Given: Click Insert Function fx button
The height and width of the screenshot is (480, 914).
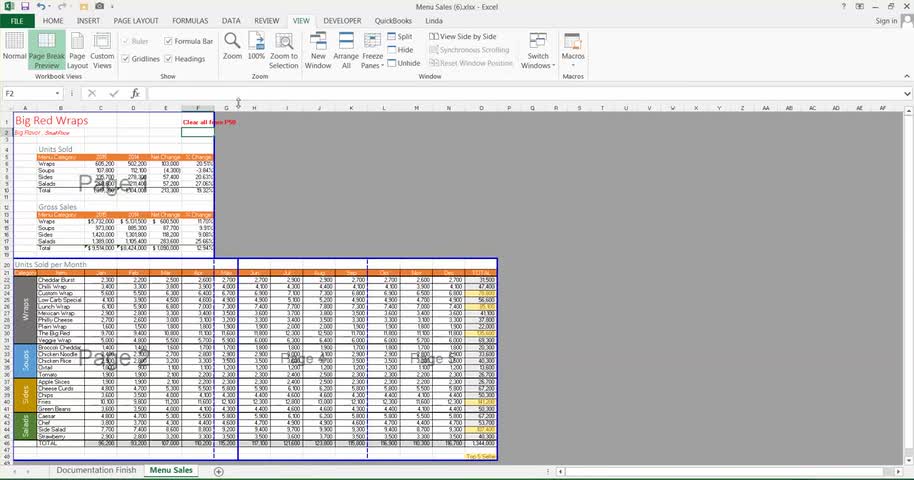Looking at the screenshot, I should (135, 93).
